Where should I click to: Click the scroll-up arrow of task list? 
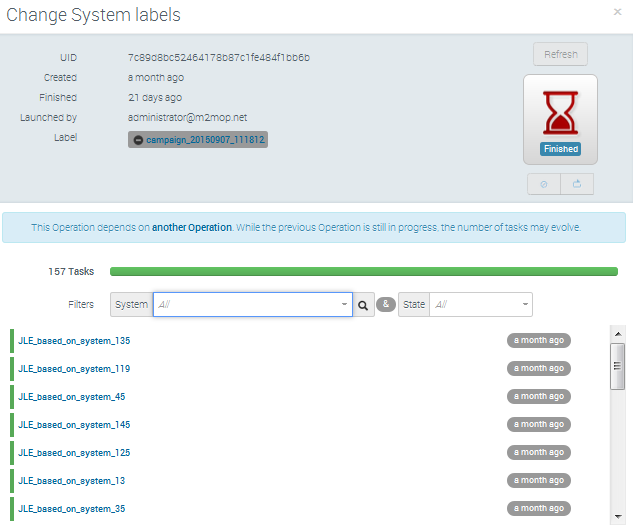click(x=617, y=334)
